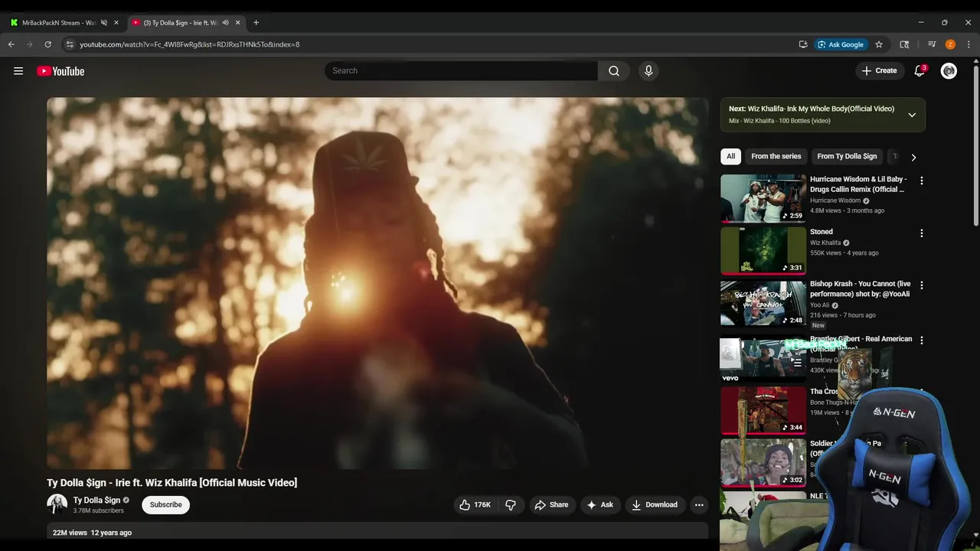Subscribe to Ty Dolla $ign
Screen dimensions: 980x551
point(166,505)
